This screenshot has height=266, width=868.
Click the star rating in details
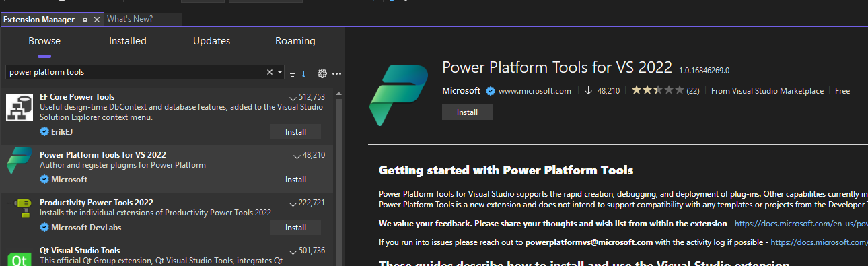[657, 90]
